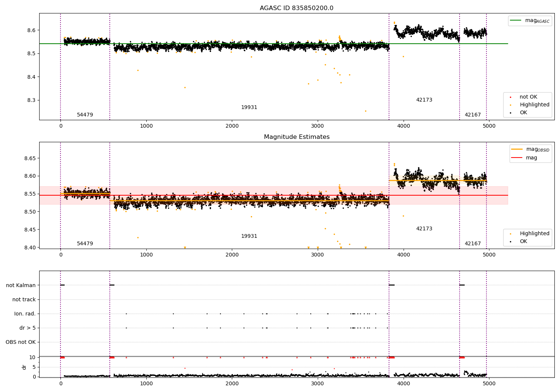Click observation label "19931" in top plot
Viewport: 560px width, 392px height.
[249, 108]
